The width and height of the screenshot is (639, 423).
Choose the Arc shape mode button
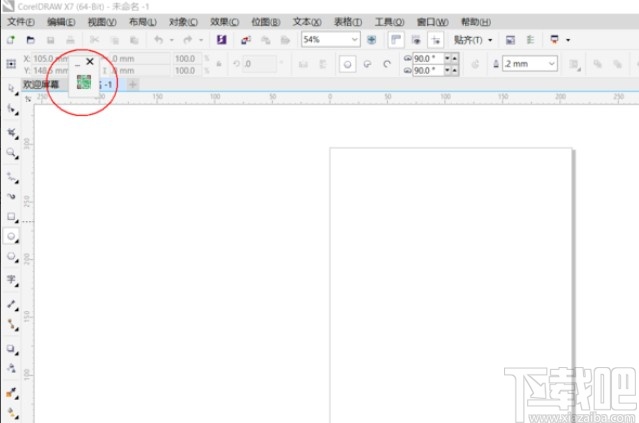tap(387, 64)
